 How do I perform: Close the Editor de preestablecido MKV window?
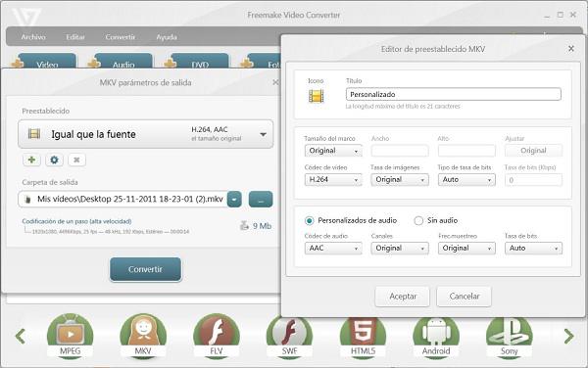[570, 49]
